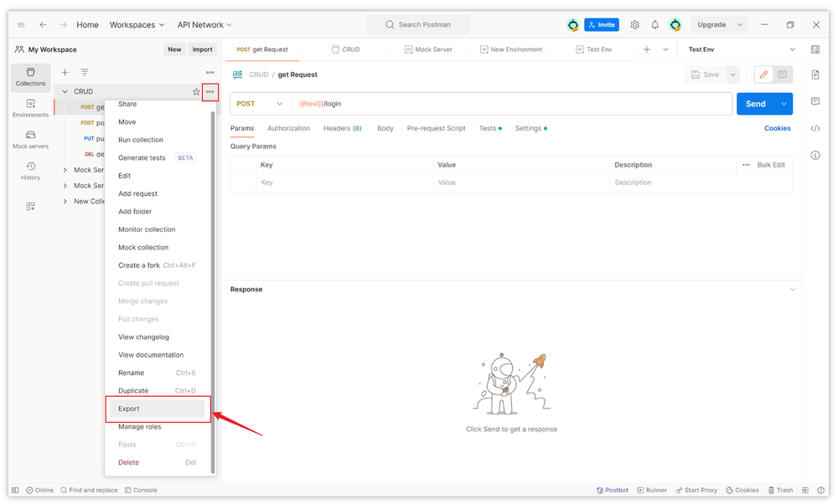Open the notifications bell
This screenshot has height=504, width=838.
654,24
